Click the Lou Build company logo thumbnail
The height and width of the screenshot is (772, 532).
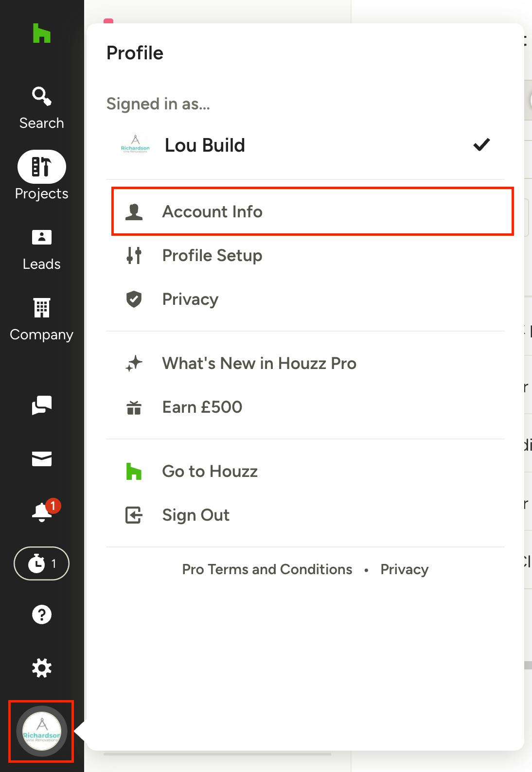coord(135,145)
